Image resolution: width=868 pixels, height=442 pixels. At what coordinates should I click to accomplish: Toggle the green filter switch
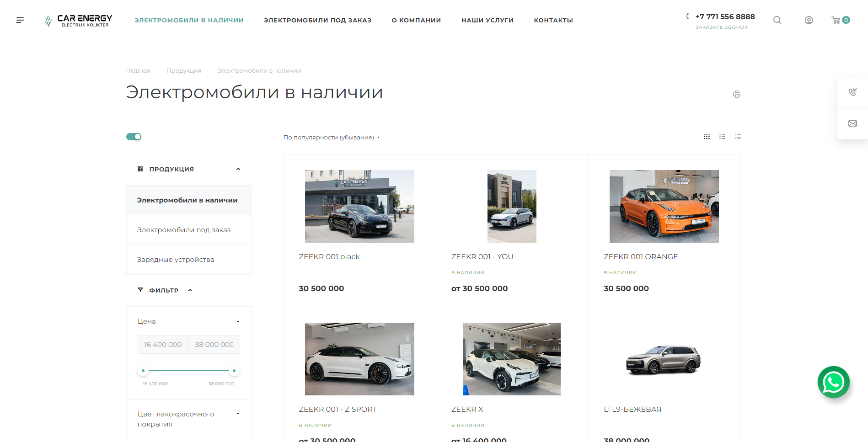coord(134,137)
